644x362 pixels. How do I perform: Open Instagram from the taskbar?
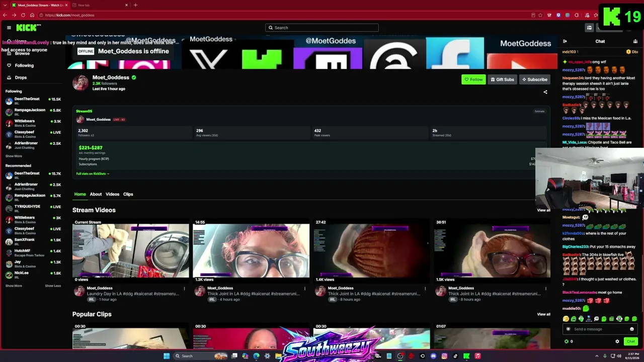(444, 356)
